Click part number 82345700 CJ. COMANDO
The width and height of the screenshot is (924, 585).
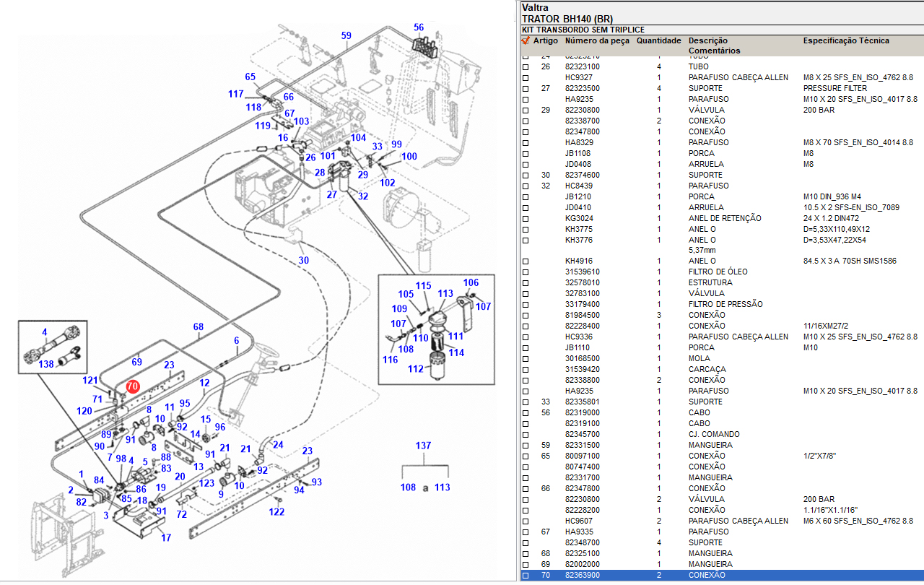coord(582,434)
